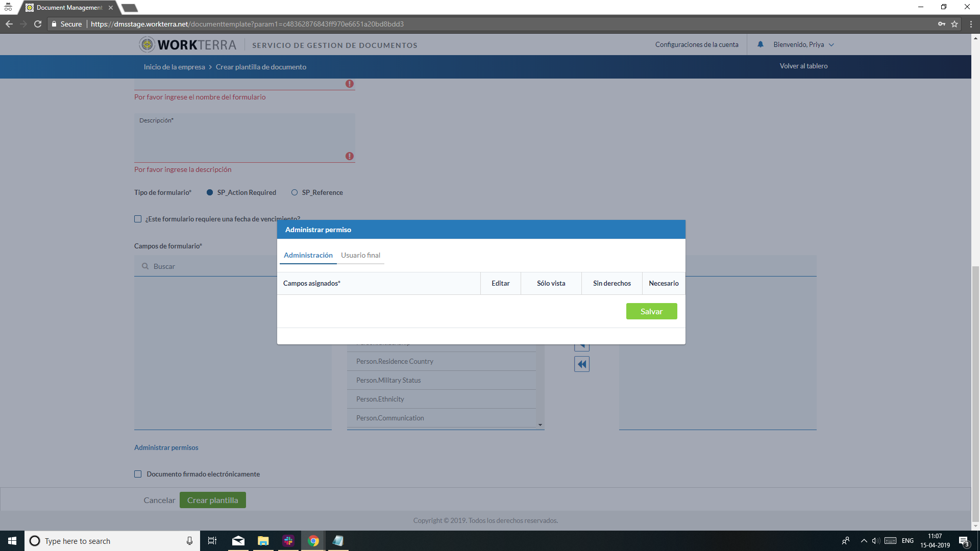Image resolution: width=980 pixels, height=551 pixels.
Task: Click the Salvar button
Action: (651, 311)
